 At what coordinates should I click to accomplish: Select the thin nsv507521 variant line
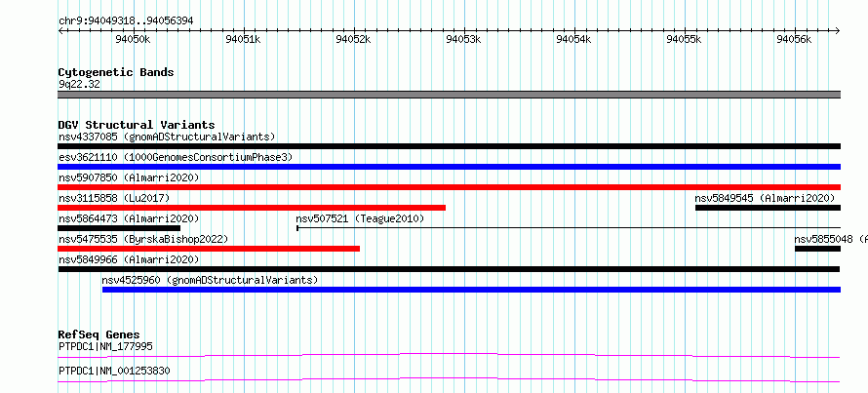click(569, 228)
